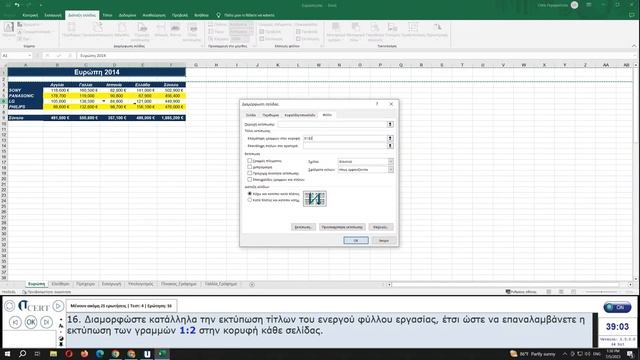
Task: Switch to the Περιθώρια tab in the dialog
Action: (270, 115)
